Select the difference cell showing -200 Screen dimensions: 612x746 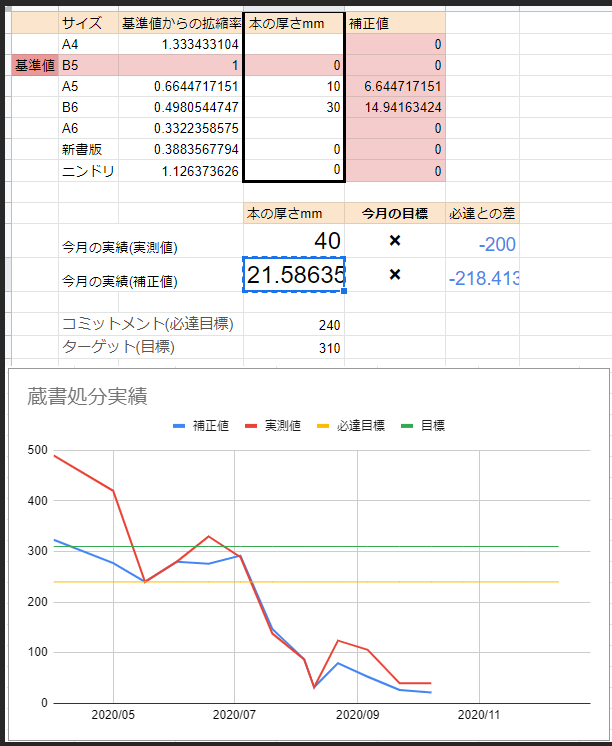click(483, 241)
